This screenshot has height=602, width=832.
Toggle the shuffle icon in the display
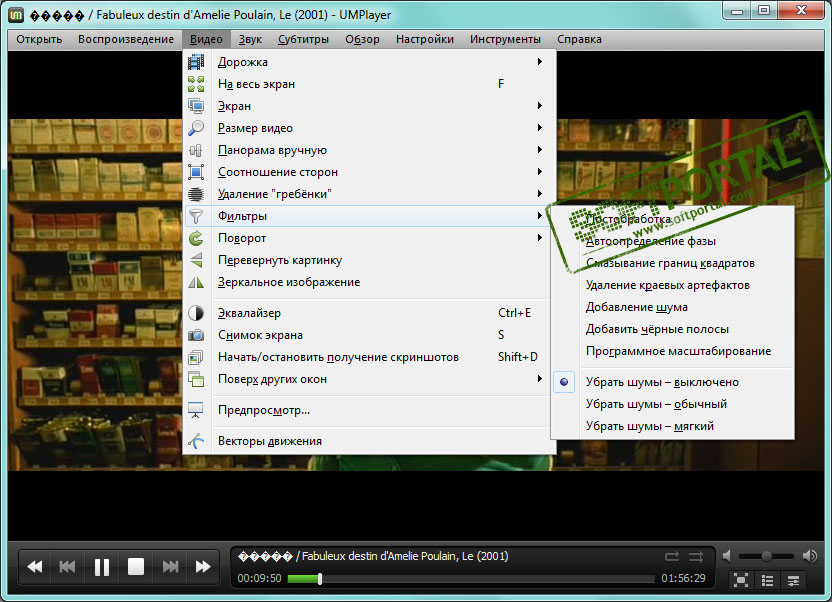point(696,556)
